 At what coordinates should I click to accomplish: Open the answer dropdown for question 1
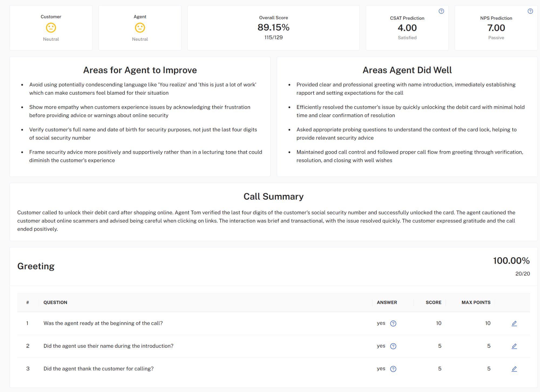[x=381, y=323]
